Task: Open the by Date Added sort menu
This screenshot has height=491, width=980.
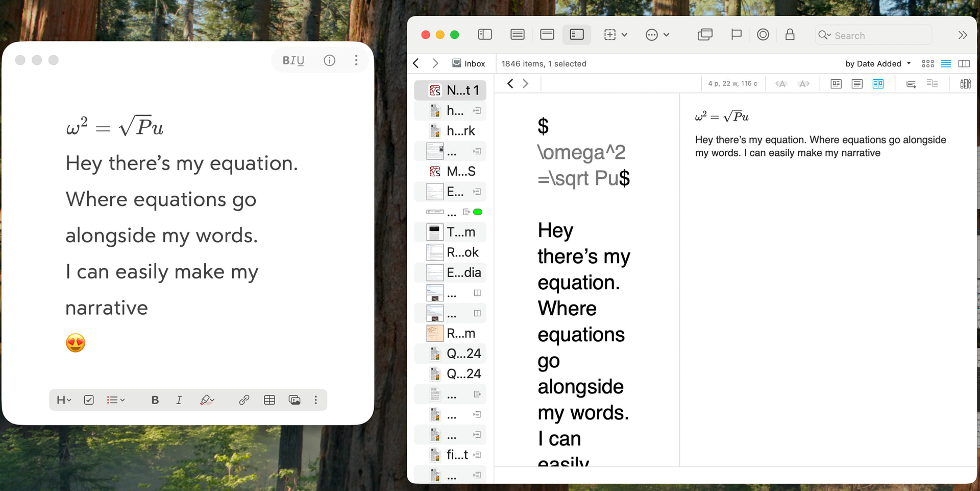Action: [x=877, y=64]
